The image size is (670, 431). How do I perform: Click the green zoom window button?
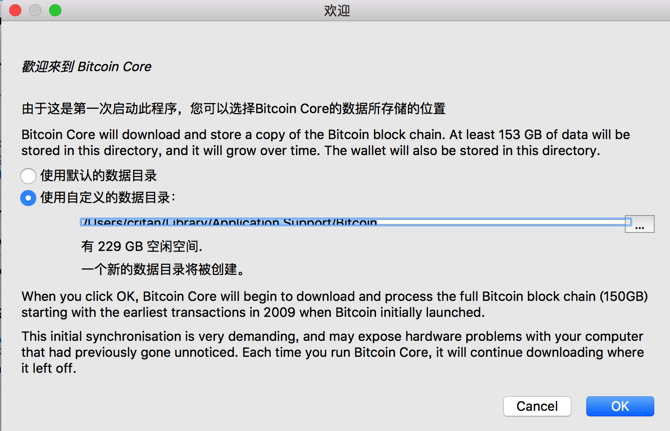tap(55, 10)
